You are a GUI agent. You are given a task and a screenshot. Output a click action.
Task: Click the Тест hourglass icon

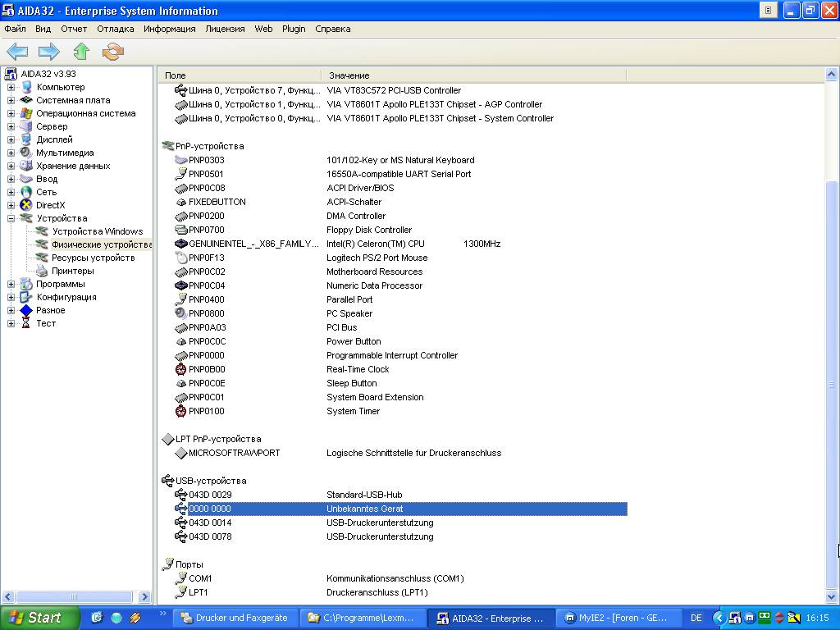(x=25, y=323)
